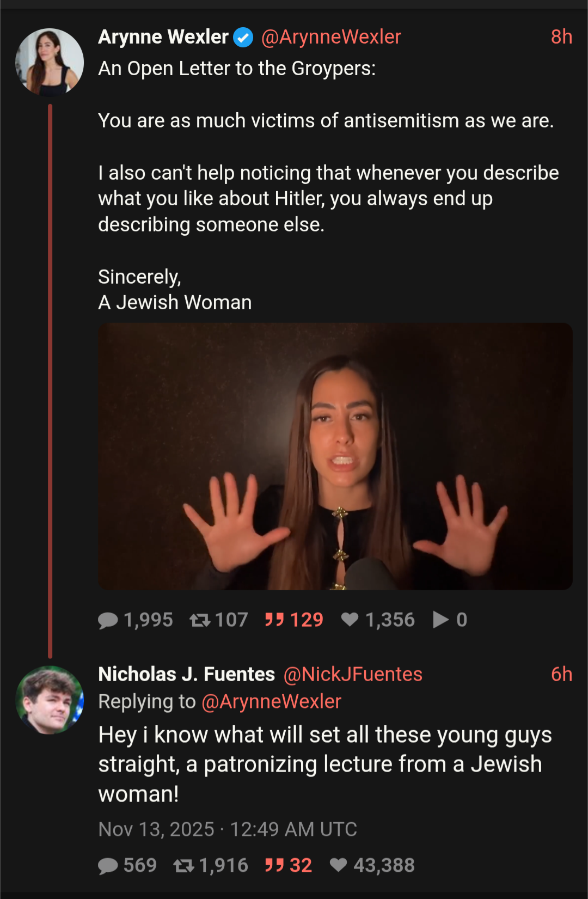Click reply icon showing 569
Image resolution: width=588 pixels, height=899 pixels.
point(108,866)
